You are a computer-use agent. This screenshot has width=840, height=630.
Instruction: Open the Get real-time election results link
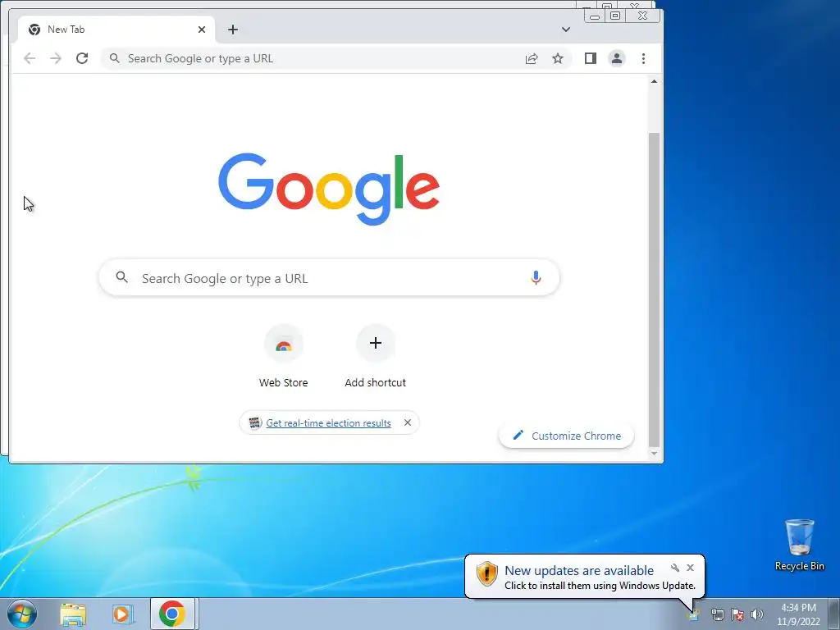(x=328, y=423)
